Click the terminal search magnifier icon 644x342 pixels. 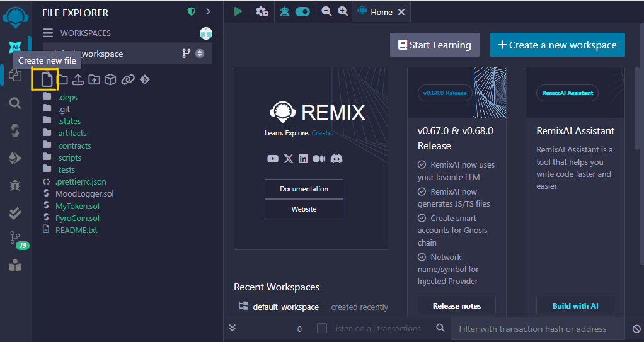click(440, 328)
